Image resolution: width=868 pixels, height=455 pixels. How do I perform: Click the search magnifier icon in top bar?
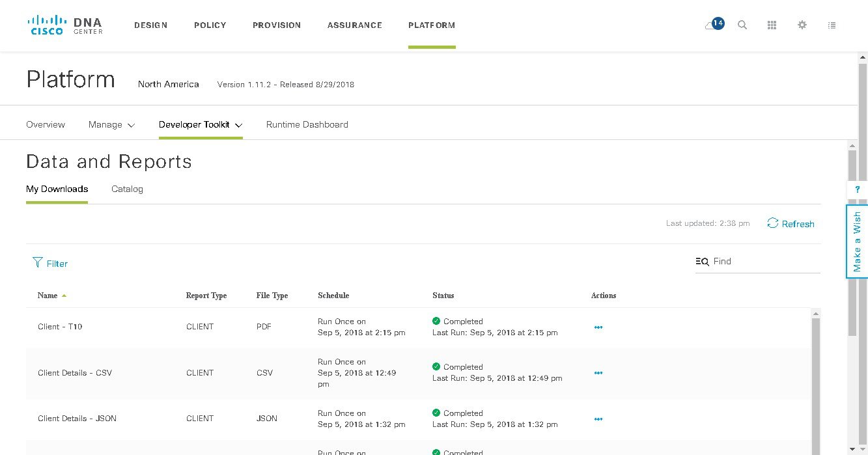(742, 25)
